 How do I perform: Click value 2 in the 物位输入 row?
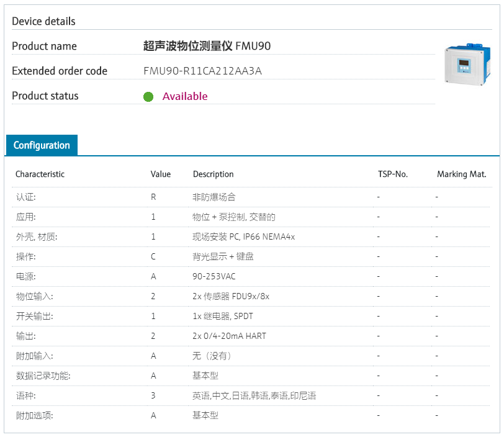point(153,297)
